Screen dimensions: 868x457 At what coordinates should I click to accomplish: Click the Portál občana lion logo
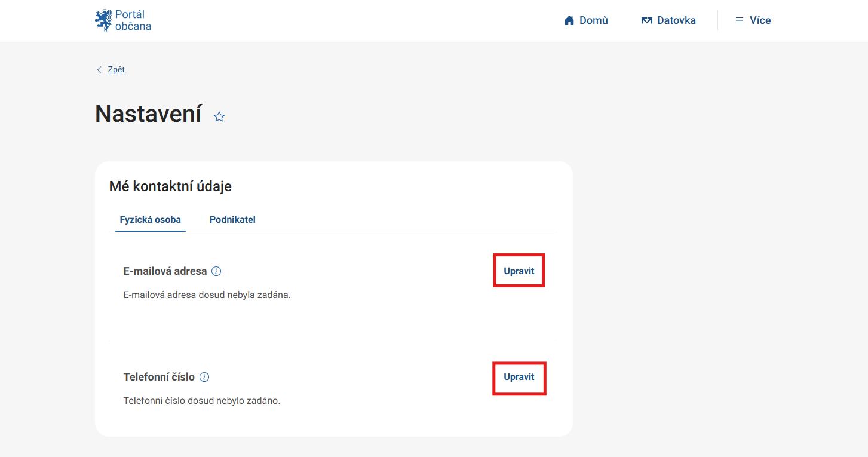pos(103,20)
